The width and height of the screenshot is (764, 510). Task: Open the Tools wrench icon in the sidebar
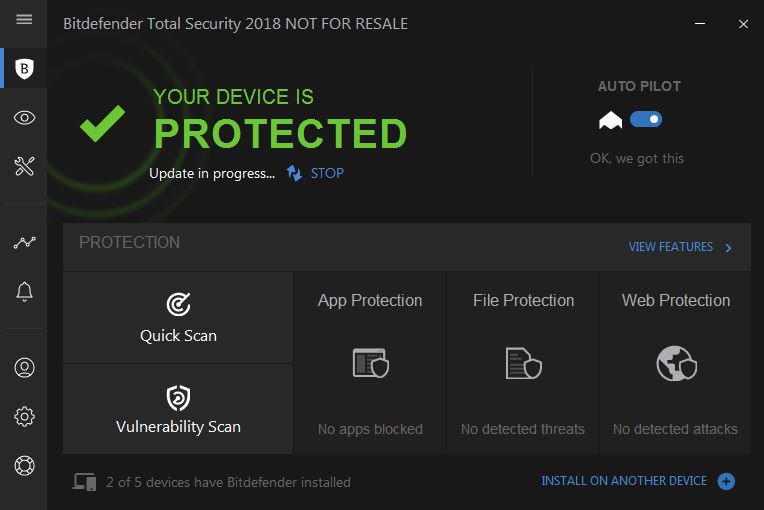(24, 166)
